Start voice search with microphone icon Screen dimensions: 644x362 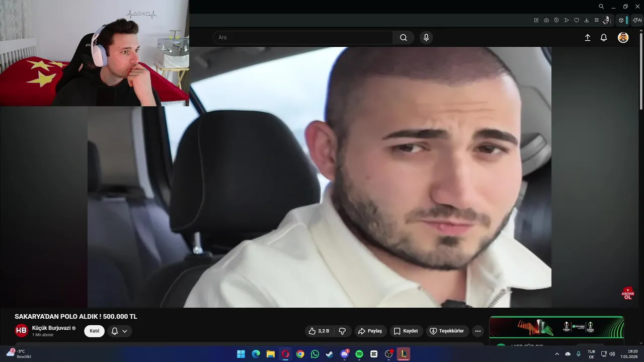[x=426, y=37]
